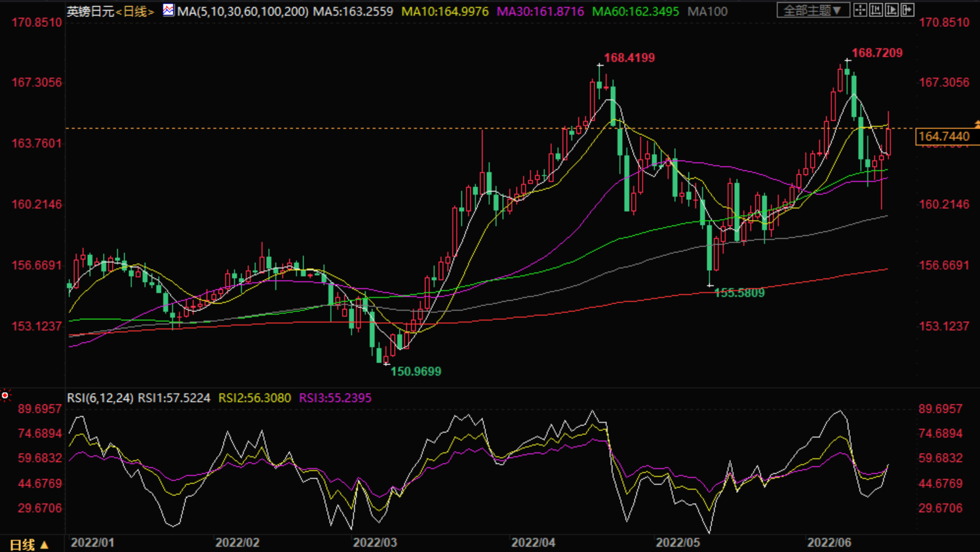Screen dimensions: 980x552
Task: Select the MA60:162.3495 value label
Action: pos(635,11)
